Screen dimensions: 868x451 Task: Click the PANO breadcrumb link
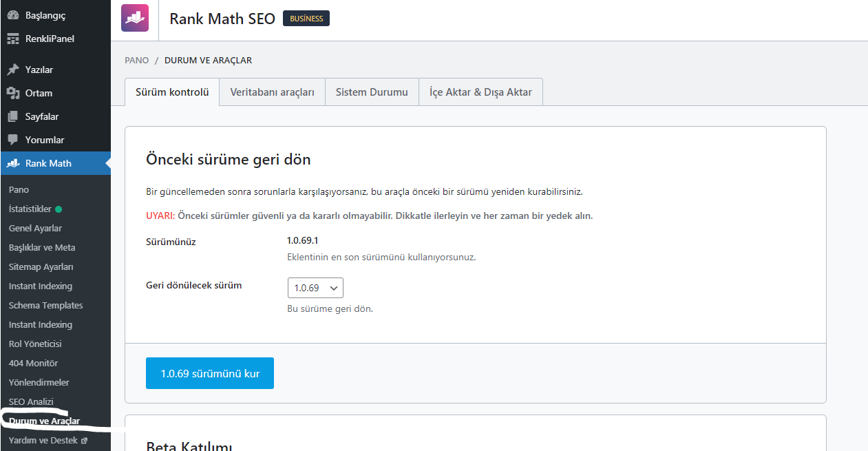pos(137,61)
